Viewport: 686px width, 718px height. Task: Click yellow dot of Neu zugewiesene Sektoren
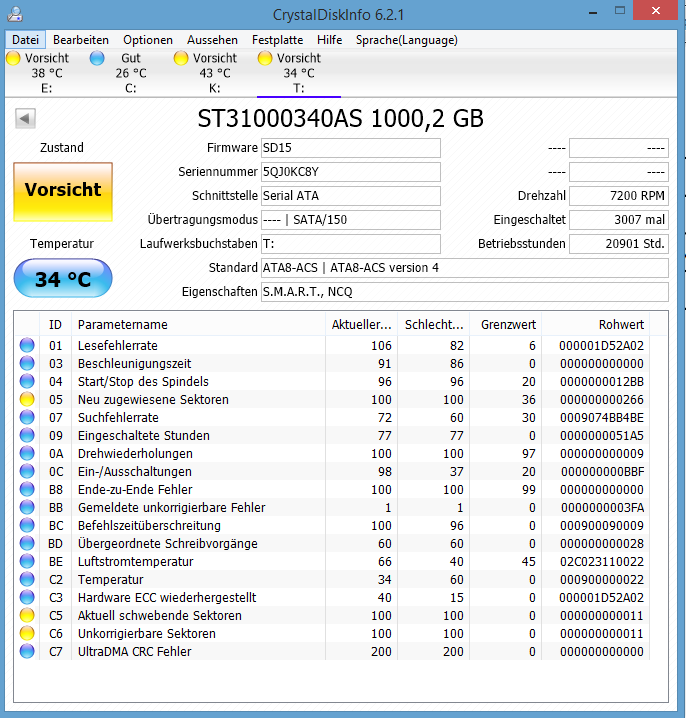[x=27, y=399]
